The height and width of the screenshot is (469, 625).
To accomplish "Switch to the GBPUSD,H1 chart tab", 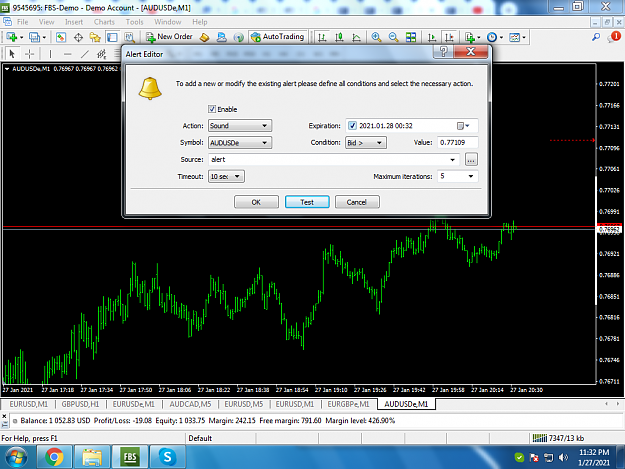I will point(80,404).
